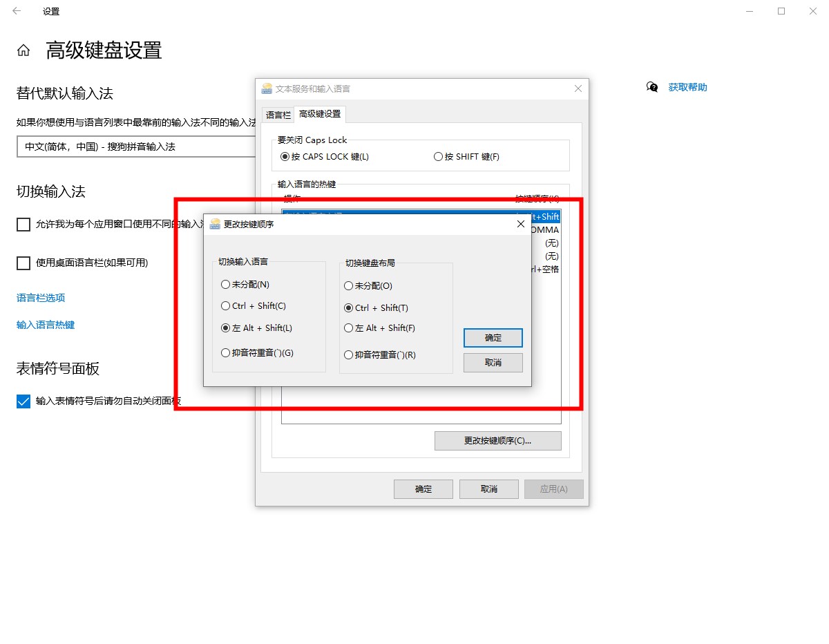The height and width of the screenshot is (644, 829).
Task: Click the back arrow in Settings window
Action: [17, 11]
